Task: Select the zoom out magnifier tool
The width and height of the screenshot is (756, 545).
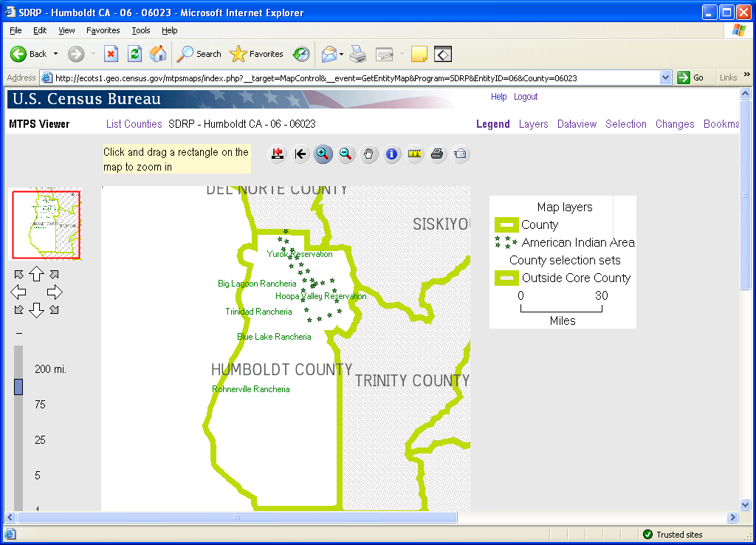Action: tap(346, 154)
